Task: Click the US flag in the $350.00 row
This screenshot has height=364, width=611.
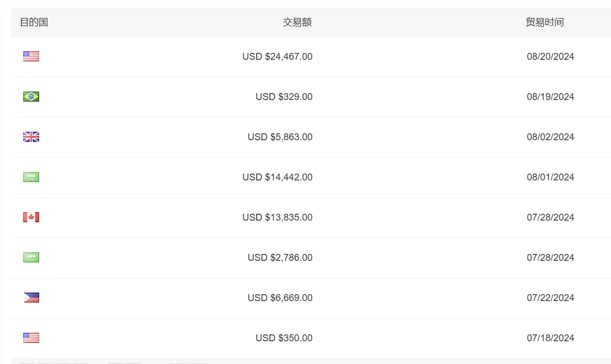Action: [31, 338]
